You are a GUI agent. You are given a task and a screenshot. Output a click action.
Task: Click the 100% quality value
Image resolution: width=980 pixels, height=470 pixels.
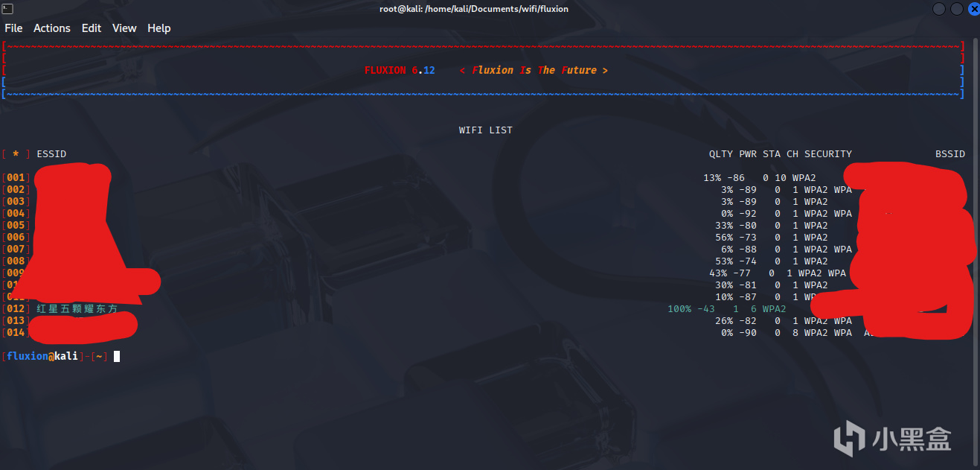(x=679, y=309)
